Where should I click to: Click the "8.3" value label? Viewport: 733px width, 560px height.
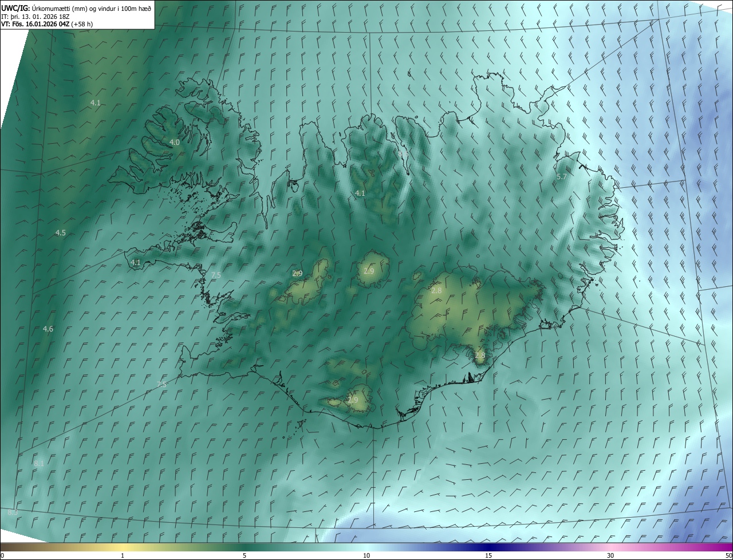pos(13,512)
